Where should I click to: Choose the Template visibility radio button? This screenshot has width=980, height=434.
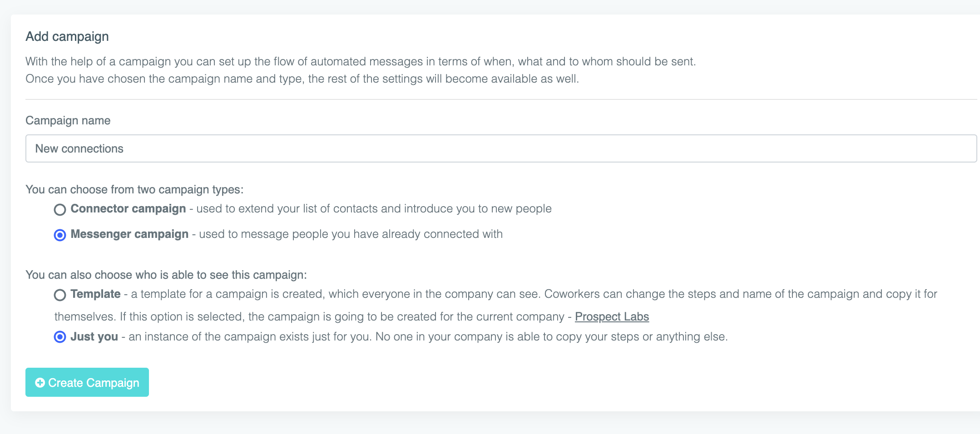pos(60,295)
